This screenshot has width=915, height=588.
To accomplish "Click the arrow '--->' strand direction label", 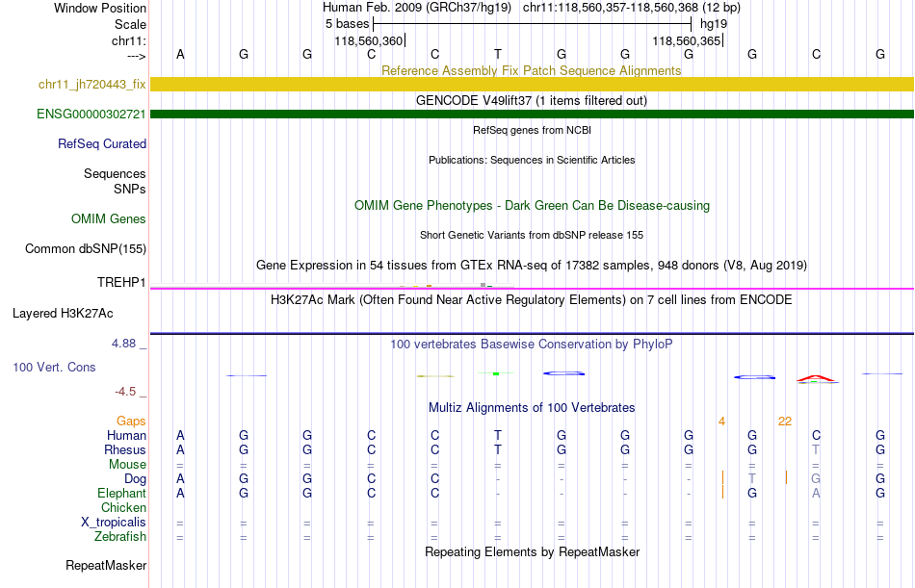I will [x=137, y=56].
